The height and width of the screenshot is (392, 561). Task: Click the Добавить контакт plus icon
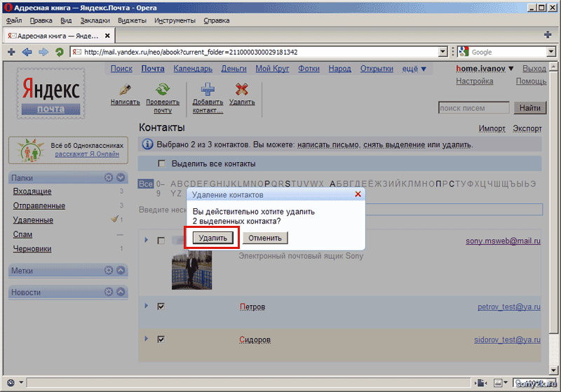[x=208, y=89]
